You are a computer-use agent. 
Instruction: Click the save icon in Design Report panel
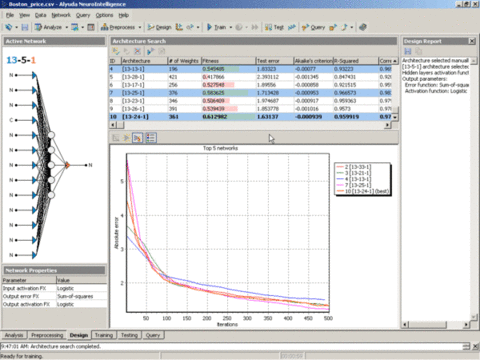407,51
